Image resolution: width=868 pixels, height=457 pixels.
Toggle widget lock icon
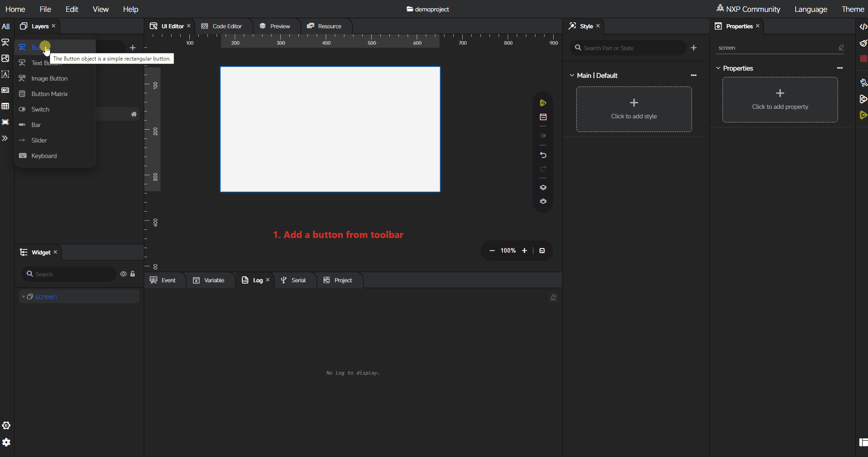pos(133,274)
